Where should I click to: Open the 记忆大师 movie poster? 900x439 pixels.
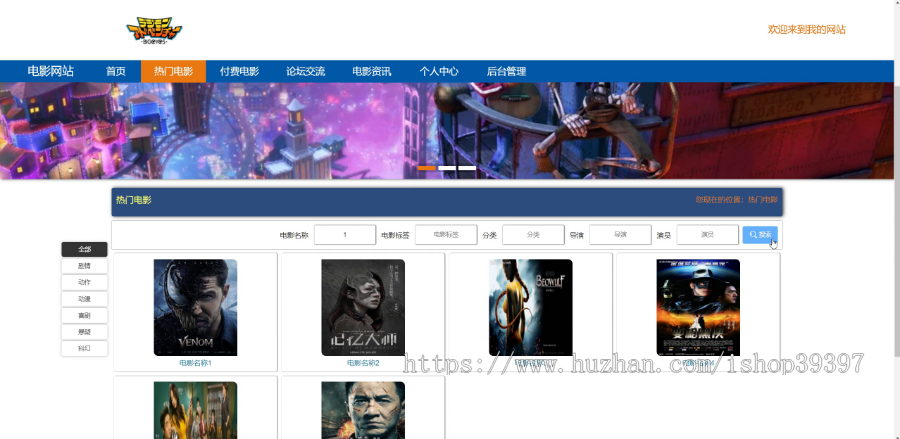[363, 308]
